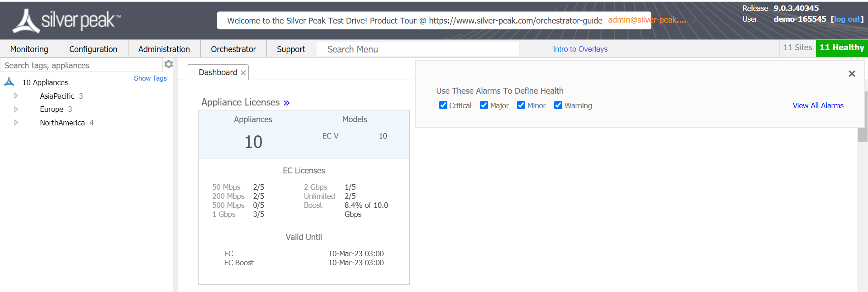The image size is (868, 292).
Task: Open Appliance Licenses double-arrow link
Action: pyautogui.click(x=286, y=103)
